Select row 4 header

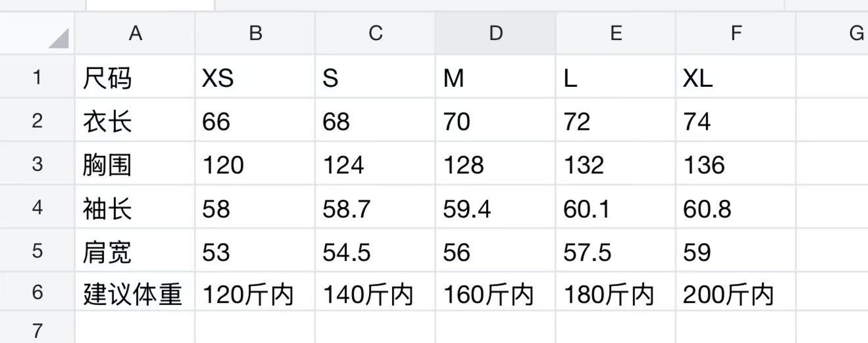(x=37, y=208)
